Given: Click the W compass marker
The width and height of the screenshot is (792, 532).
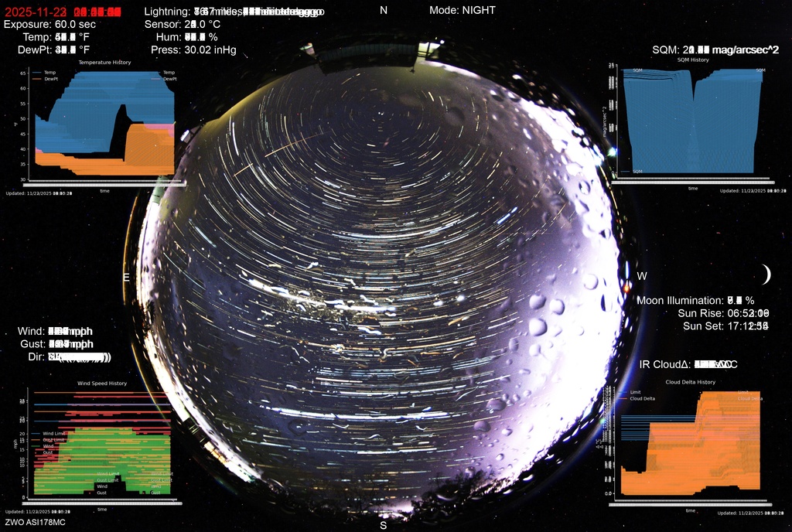Looking at the screenshot, I should 642,276.
